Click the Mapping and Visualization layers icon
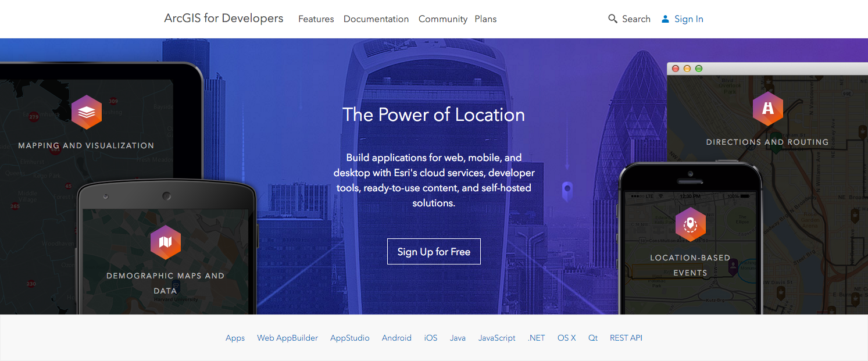The width and height of the screenshot is (868, 361). click(87, 112)
